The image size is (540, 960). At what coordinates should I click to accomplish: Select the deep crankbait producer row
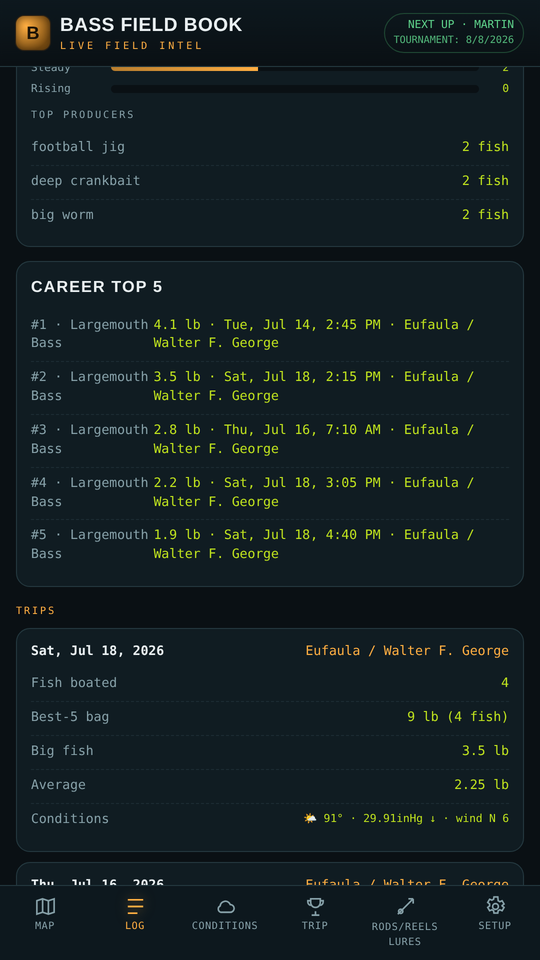point(270,181)
